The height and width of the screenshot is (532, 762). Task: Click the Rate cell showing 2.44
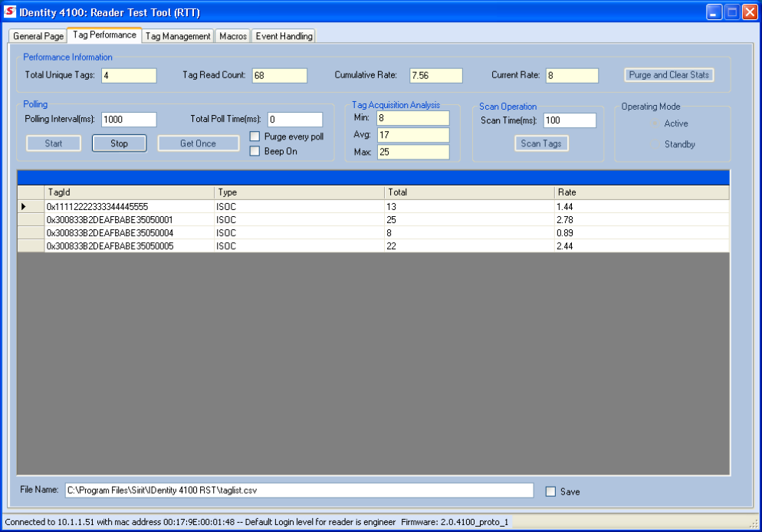(642, 246)
